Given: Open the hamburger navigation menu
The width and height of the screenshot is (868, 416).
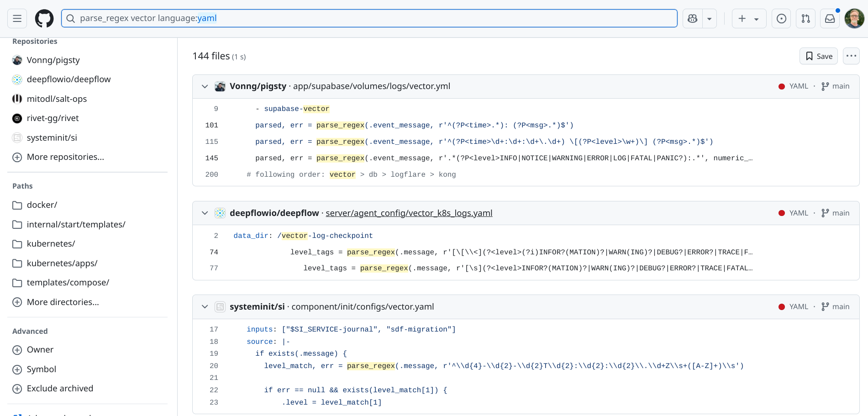Looking at the screenshot, I should pyautogui.click(x=17, y=19).
